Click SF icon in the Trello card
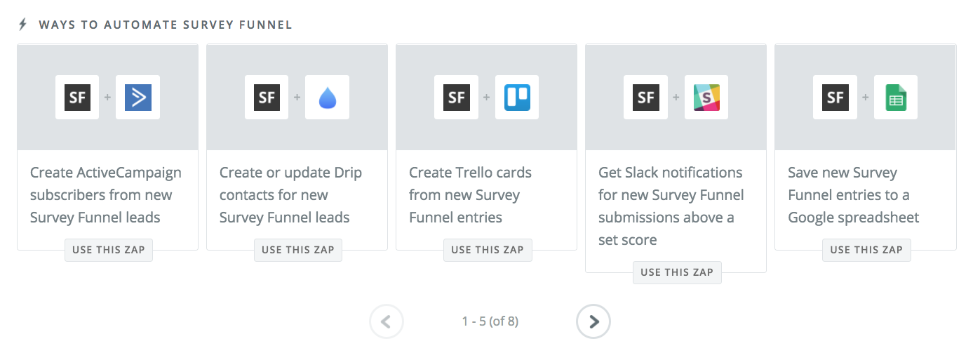The width and height of the screenshot is (980, 353). pyautogui.click(x=457, y=97)
